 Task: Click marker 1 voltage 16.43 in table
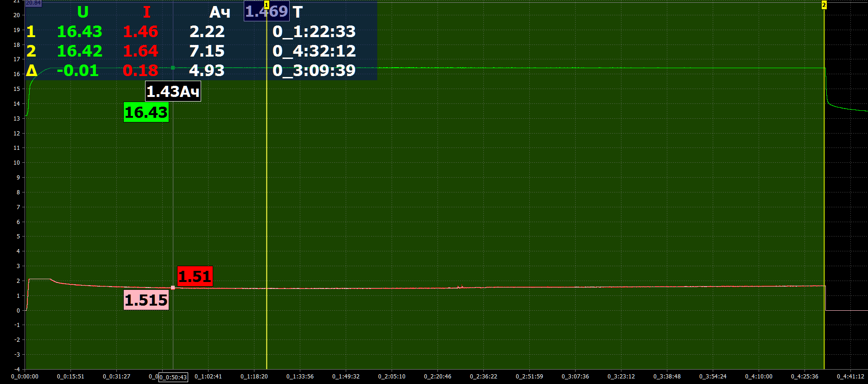point(79,32)
